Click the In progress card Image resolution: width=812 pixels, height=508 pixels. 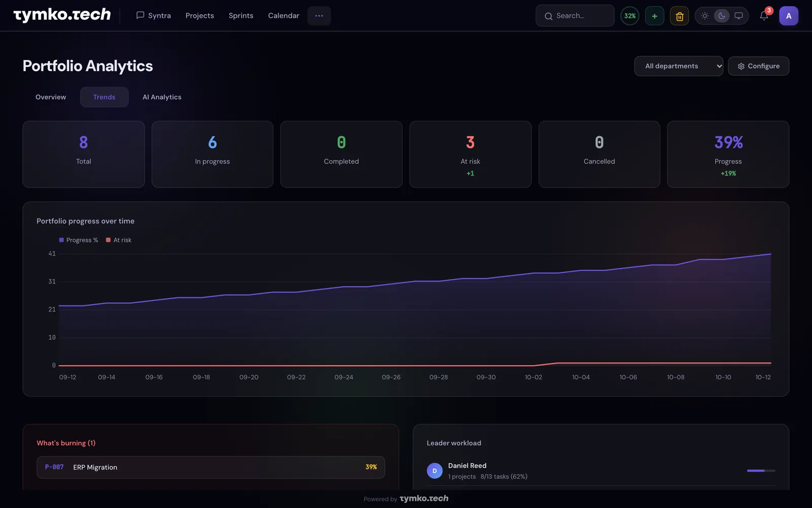[212, 154]
